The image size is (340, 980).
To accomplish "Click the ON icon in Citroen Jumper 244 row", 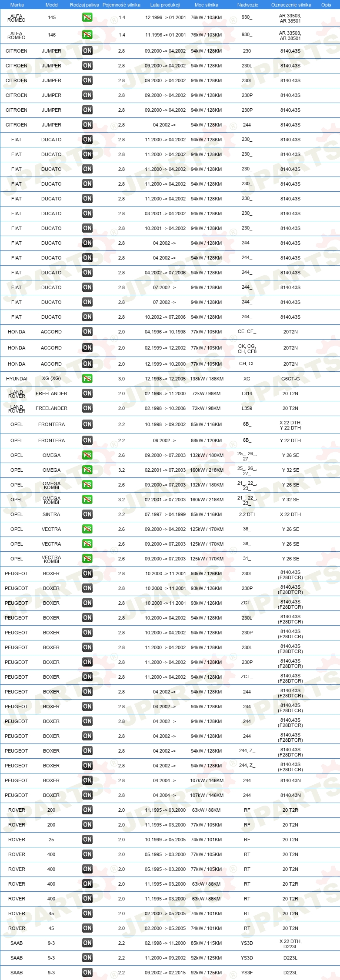I will [x=87, y=125].
